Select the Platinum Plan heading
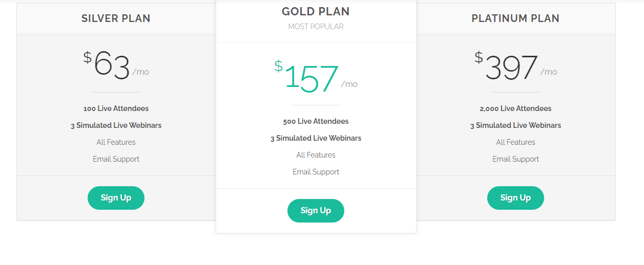The width and height of the screenshot is (644, 265). click(x=515, y=18)
